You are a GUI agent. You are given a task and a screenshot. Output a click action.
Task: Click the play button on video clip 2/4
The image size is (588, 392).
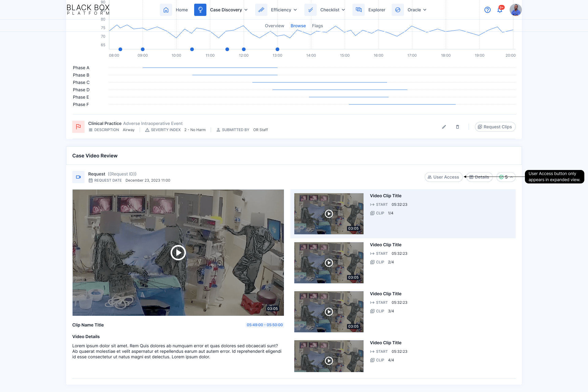click(x=329, y=262)
